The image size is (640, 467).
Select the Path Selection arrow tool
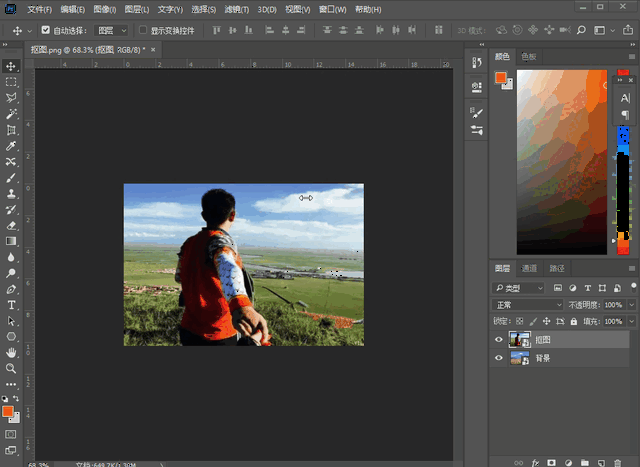pos(11,321)
